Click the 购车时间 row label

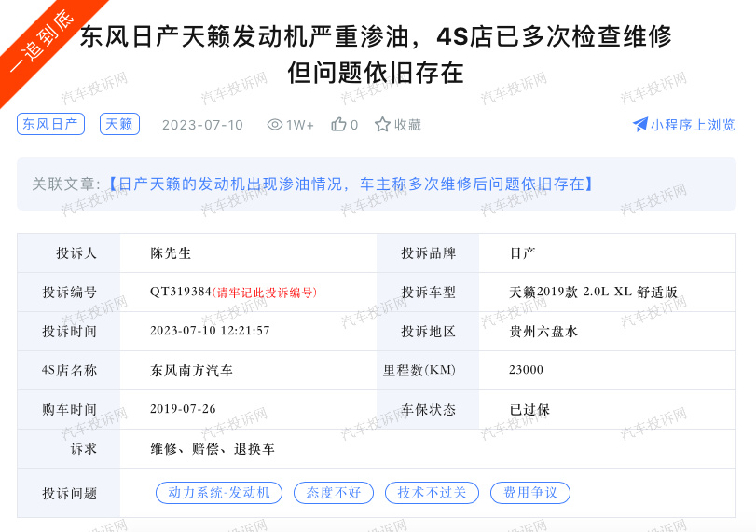tap(69, 410)
